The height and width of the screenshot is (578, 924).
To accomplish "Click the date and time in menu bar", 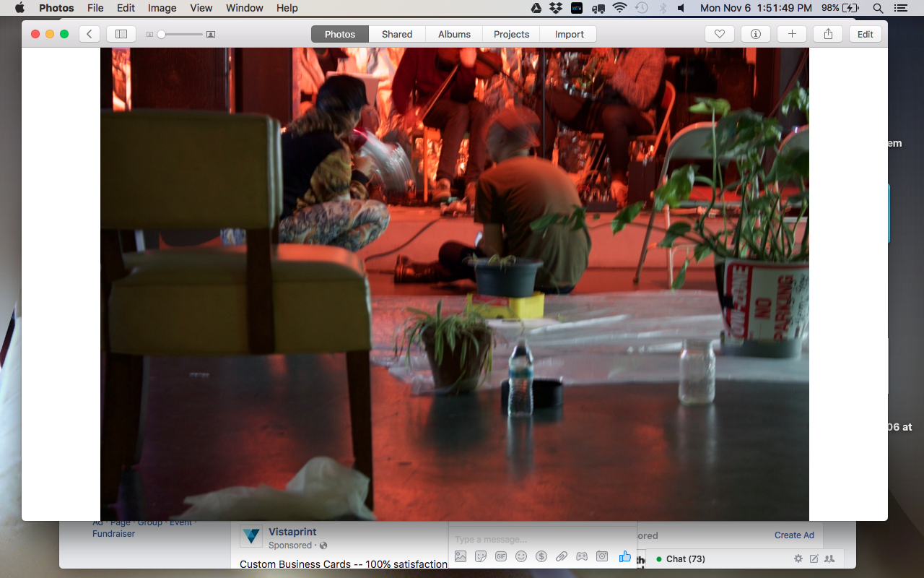I will tap(756, 8).
